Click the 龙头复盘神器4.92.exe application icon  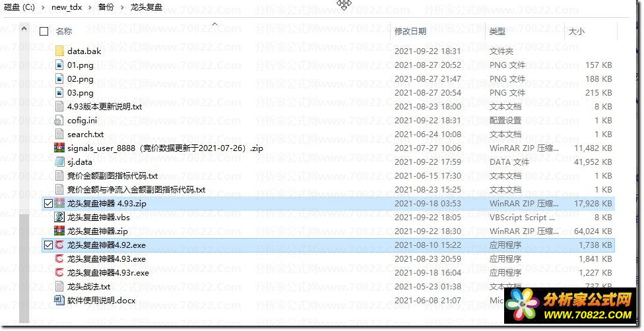coord(59,245)
